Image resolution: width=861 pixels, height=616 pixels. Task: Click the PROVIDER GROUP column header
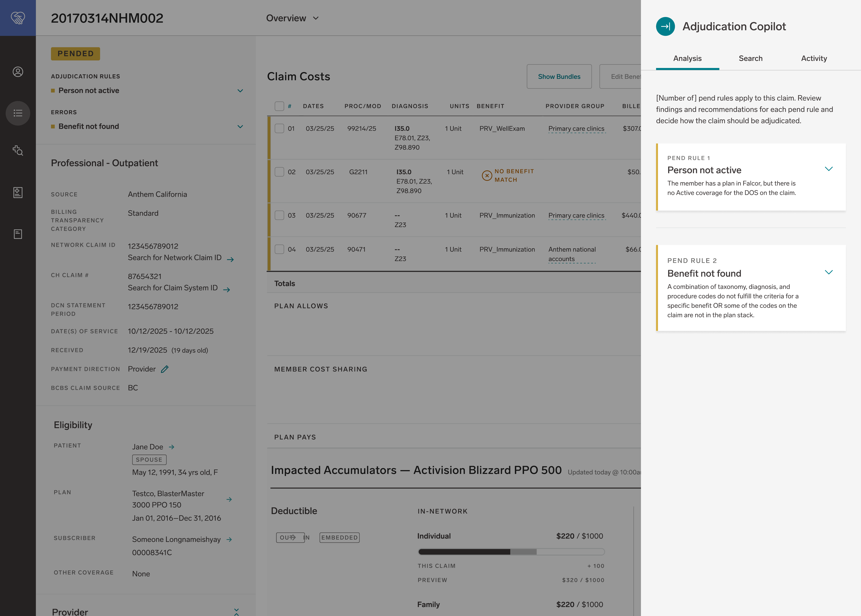click(575, 106)
